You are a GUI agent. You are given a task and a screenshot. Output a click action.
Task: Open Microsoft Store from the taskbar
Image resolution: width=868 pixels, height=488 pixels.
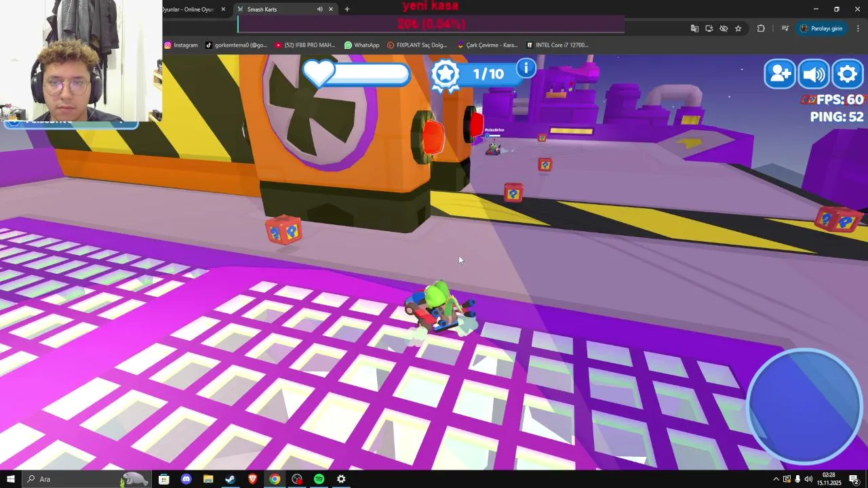pos(163,479)
